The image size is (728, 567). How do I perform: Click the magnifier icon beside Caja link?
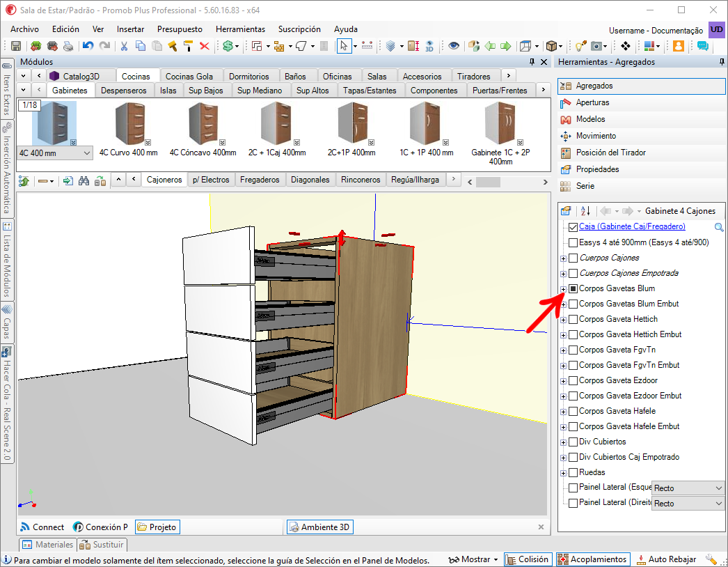coord(719,227)
